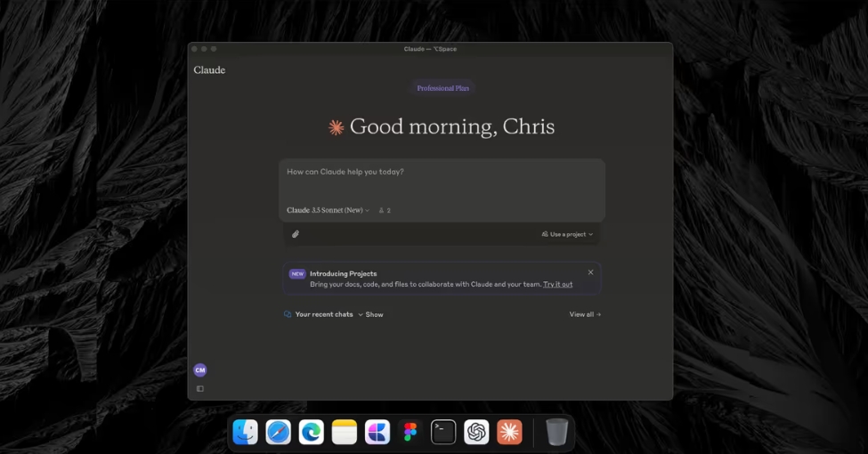Viewport: 868px width, 454px height.
Task: Open Microsoft Edge in the dock
Action: point(311,432)
